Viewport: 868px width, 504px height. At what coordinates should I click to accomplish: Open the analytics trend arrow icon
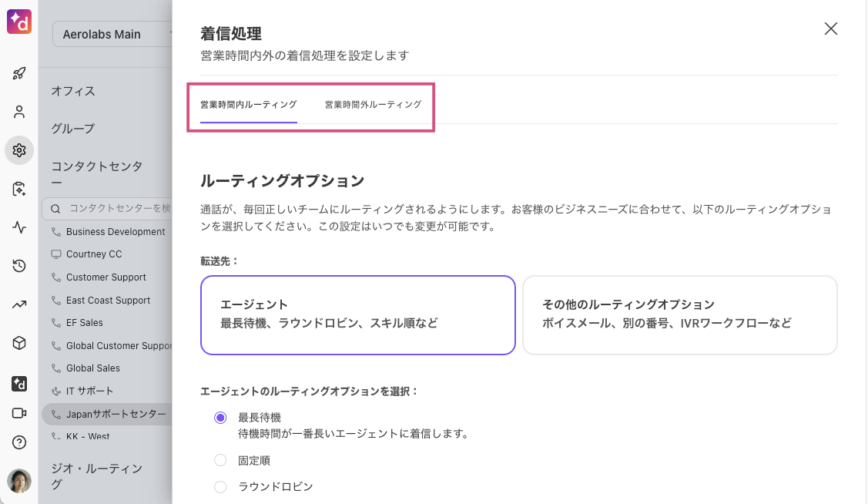point(18,304)
